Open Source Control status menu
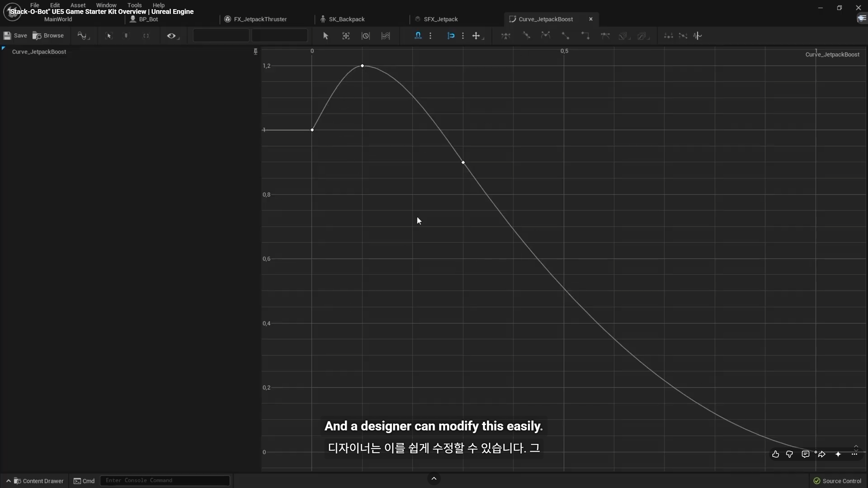868x488 pixels. 837,481
